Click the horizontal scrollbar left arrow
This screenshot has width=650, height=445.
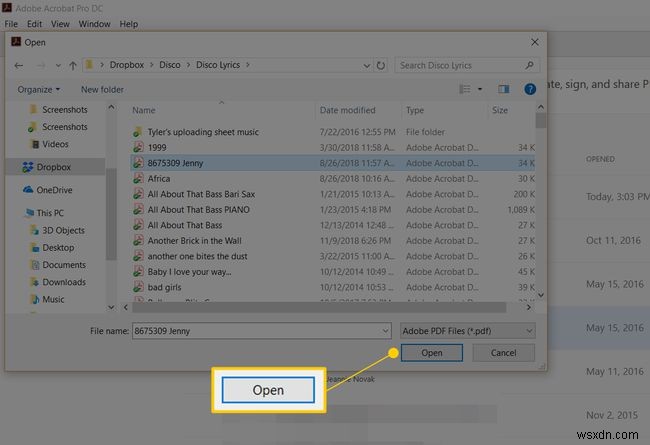point(126,307)
